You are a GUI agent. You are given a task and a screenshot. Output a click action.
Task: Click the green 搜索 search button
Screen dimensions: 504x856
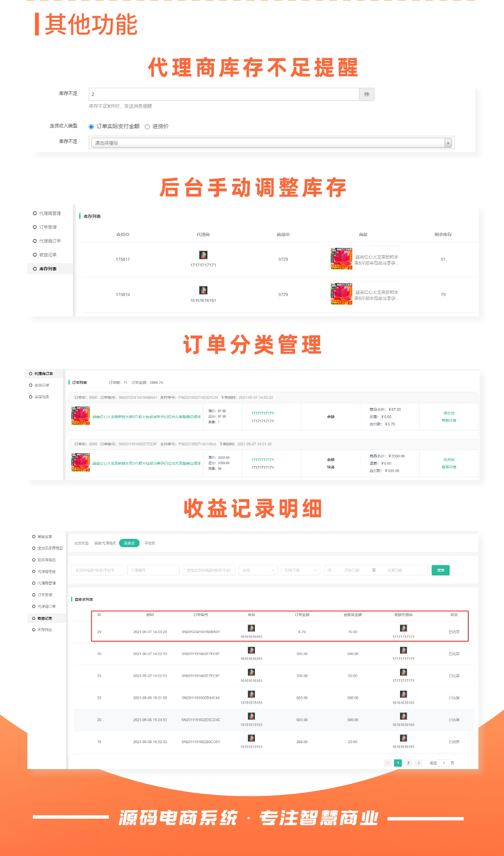pyautogui.click(x=441, y=570)
